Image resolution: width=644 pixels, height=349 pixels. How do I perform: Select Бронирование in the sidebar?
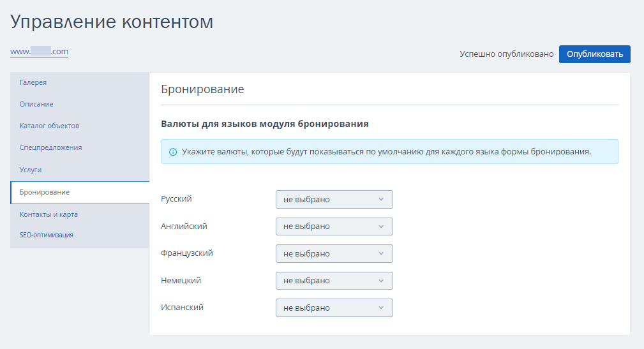click(80, 192)
